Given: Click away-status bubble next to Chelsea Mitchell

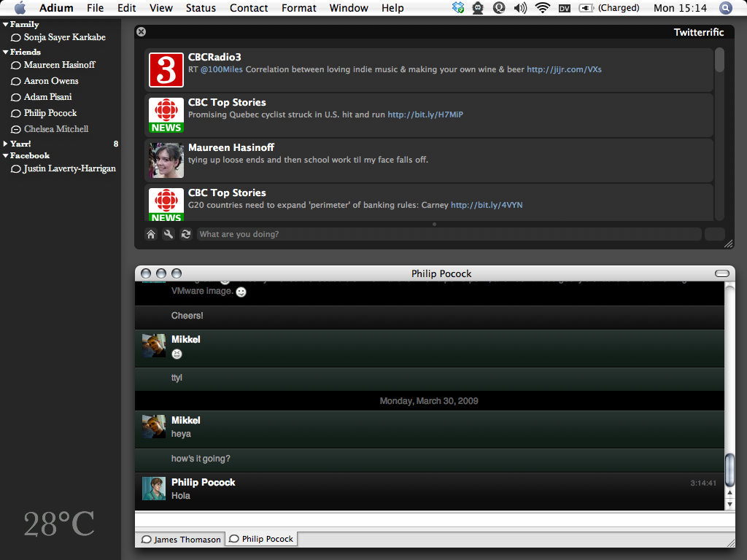Looking at the screenshot, I should pos(16,130).
